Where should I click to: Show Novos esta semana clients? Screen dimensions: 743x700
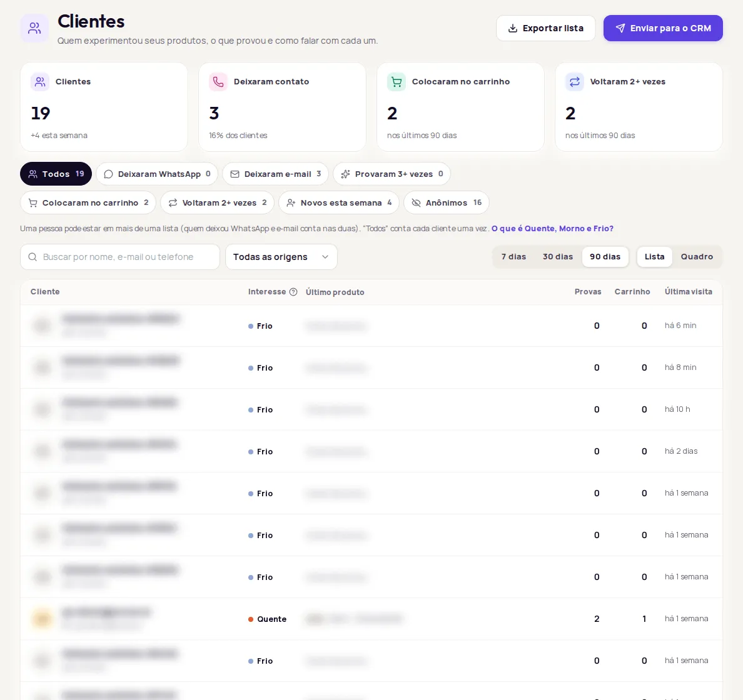339,202
